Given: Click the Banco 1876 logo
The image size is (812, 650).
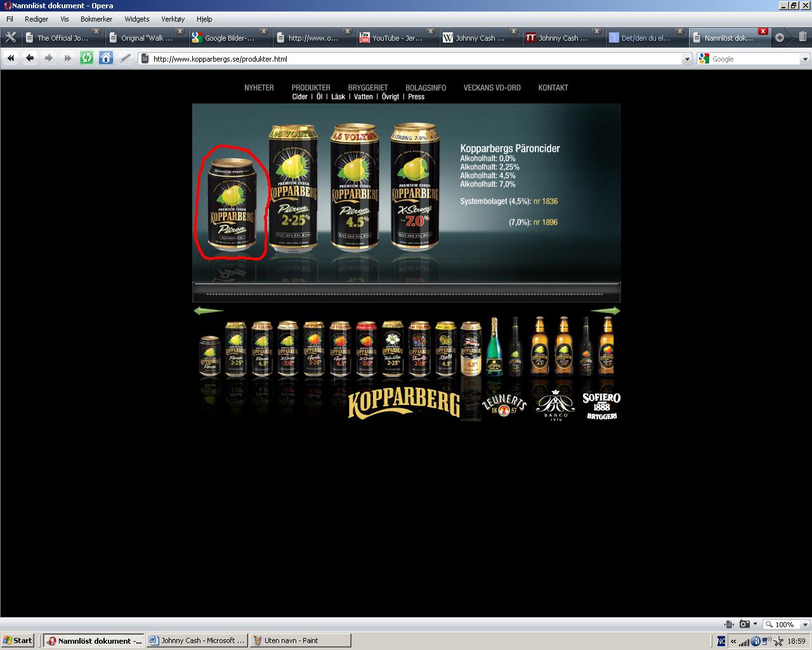Looking at the screenshot, I should coord(556,405).
